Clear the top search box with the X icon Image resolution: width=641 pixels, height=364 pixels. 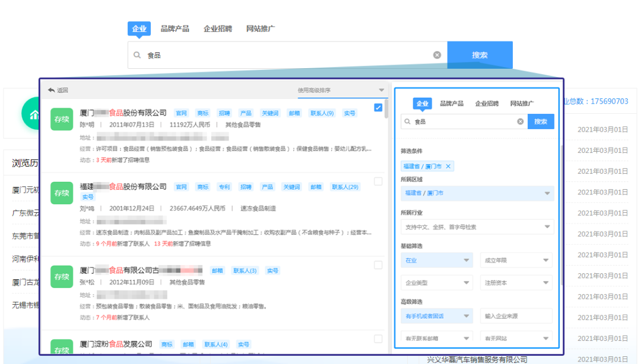click(x=437, y=55)
